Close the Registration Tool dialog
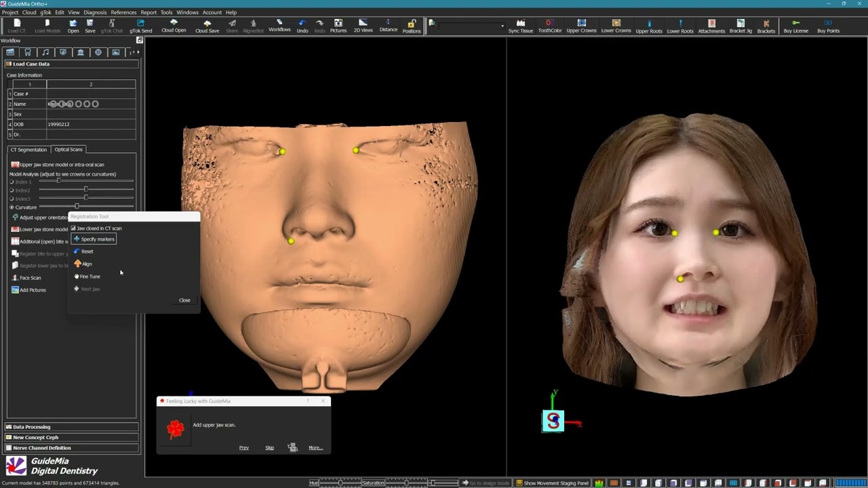 [184, 300]
